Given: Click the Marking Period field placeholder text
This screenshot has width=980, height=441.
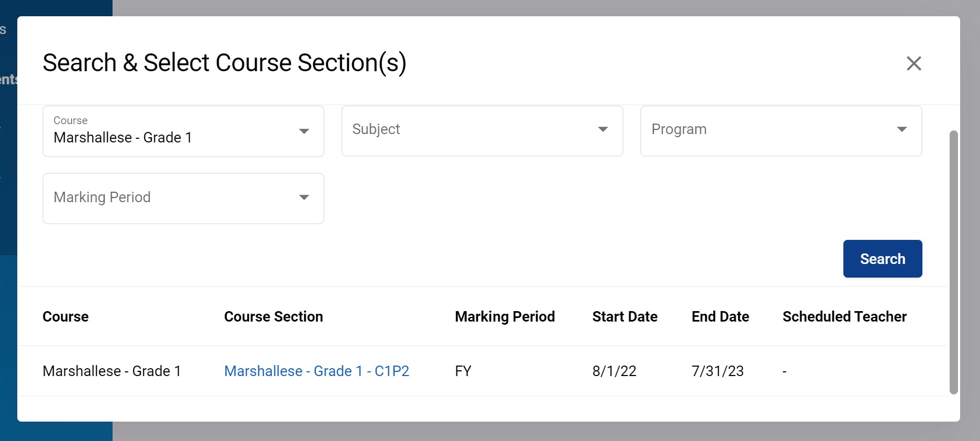Looking at the screenshot, I should [x=102, y=197].
